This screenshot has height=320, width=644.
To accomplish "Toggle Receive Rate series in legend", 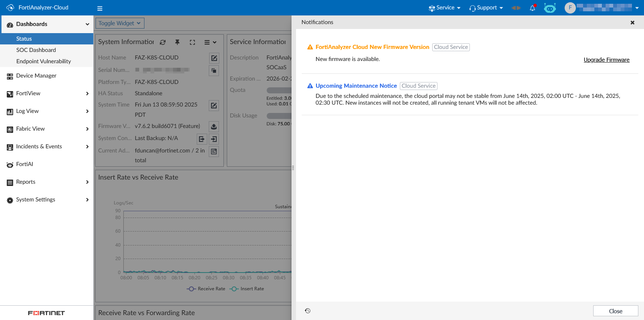I will (x=206, y=289).
